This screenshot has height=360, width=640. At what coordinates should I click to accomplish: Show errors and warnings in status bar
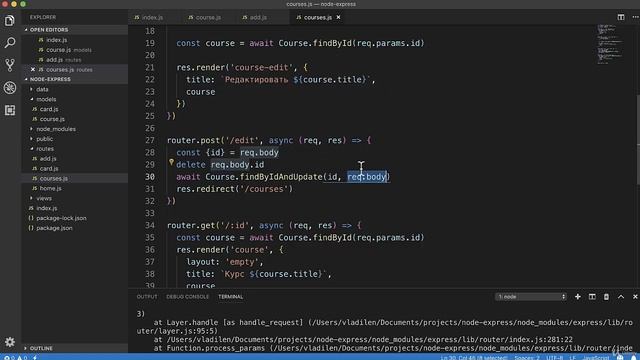click(15, 358)
